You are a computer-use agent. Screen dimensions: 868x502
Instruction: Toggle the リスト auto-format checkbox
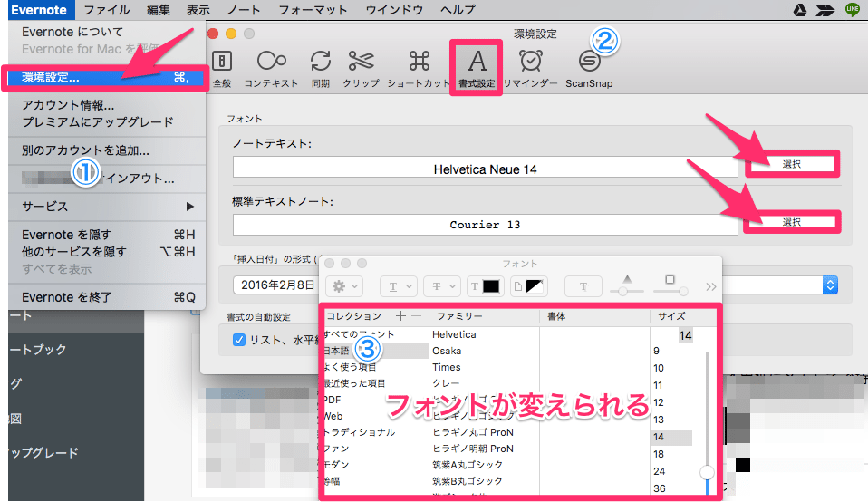click(239, 340)
